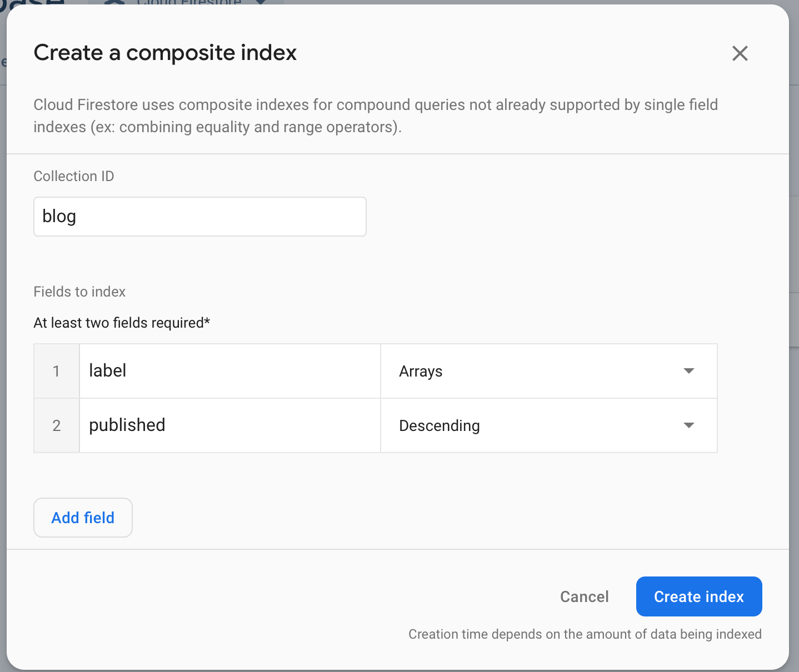Click the Add field button

pyautogui.click(x=83, y=518)
